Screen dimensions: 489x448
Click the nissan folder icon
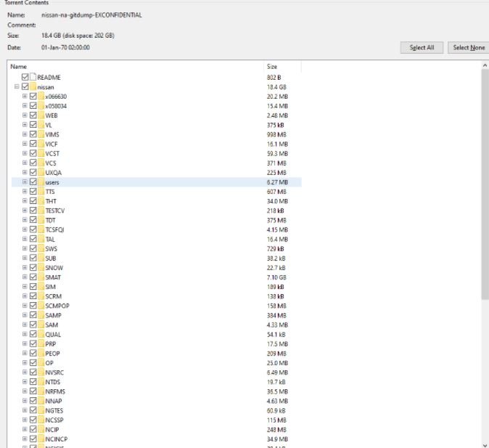point(33,86)
